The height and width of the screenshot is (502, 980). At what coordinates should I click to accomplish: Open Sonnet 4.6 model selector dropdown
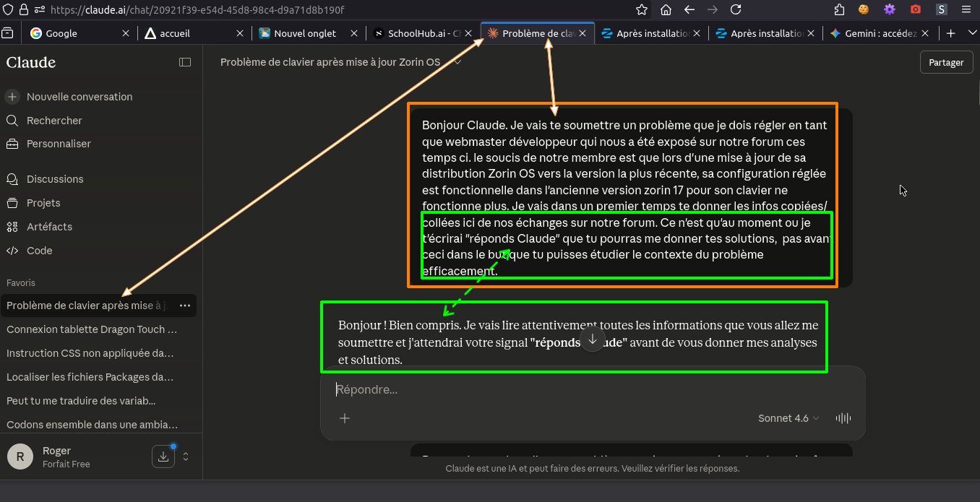788,418
